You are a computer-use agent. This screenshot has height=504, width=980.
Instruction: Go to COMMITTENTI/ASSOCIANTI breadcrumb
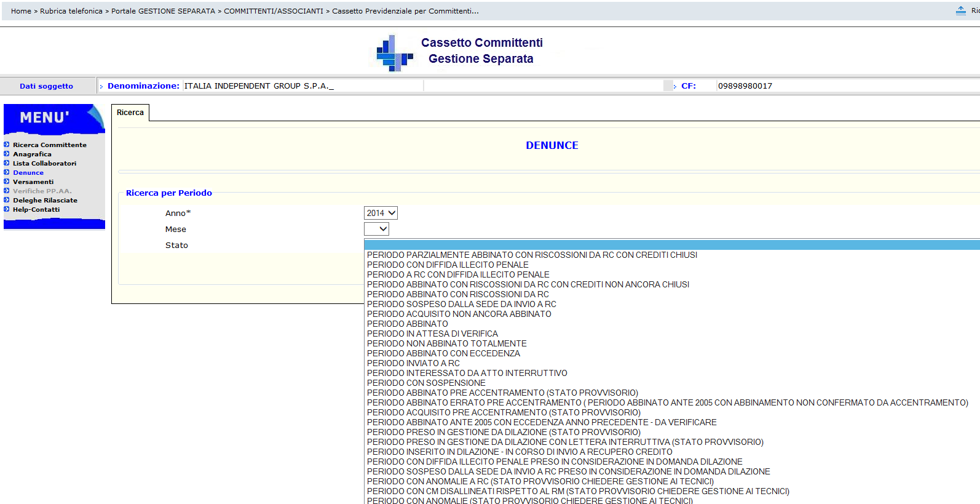coord(274,11)
